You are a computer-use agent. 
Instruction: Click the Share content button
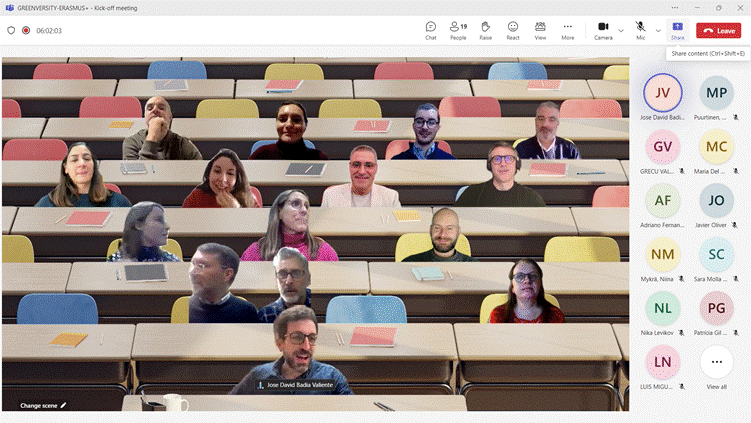[x=678, y=30]
